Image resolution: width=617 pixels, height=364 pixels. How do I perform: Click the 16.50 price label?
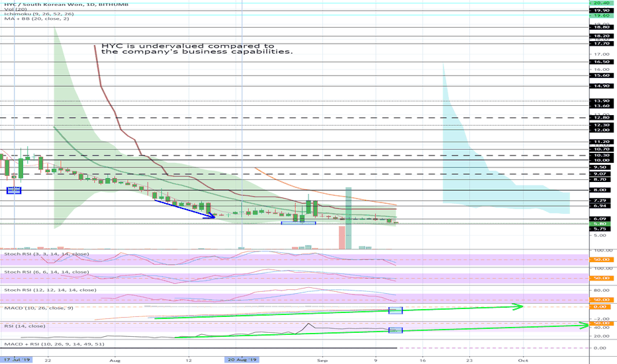point(601,62)
